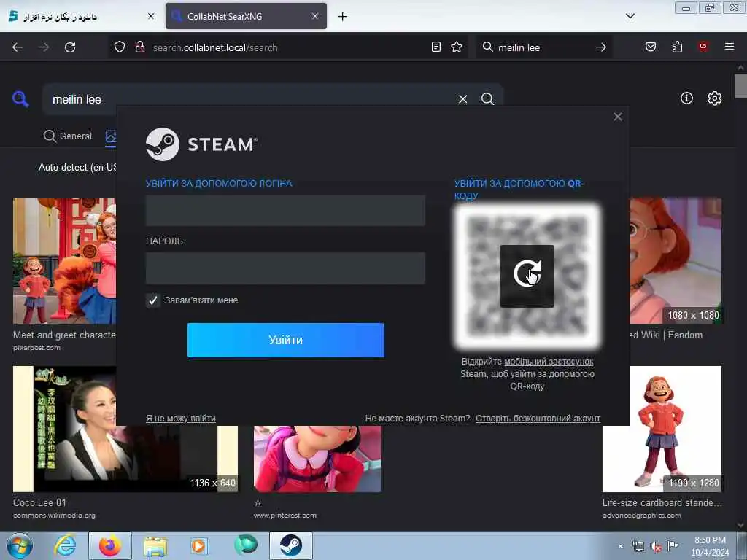Image resolution: width=747 pixels, height=560 pixels.
Task: Click the Steam taskbar button
Action: click(x=290, y=545)
